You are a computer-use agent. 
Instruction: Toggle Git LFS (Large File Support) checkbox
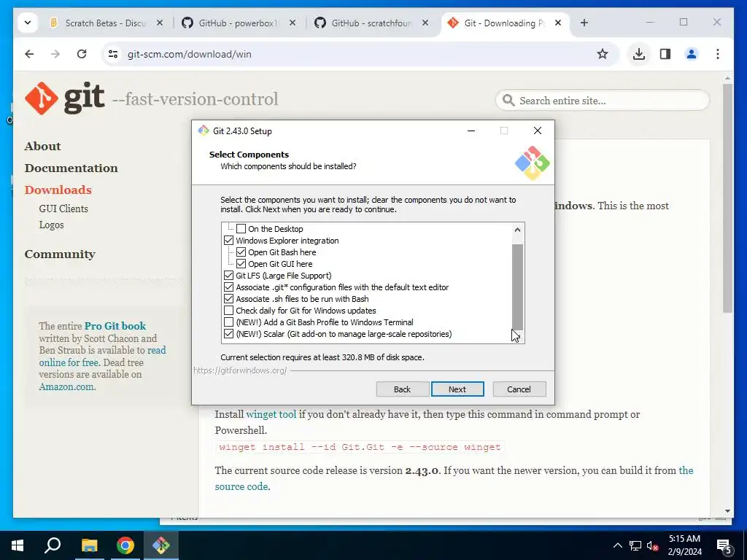(x=228, y=275)
